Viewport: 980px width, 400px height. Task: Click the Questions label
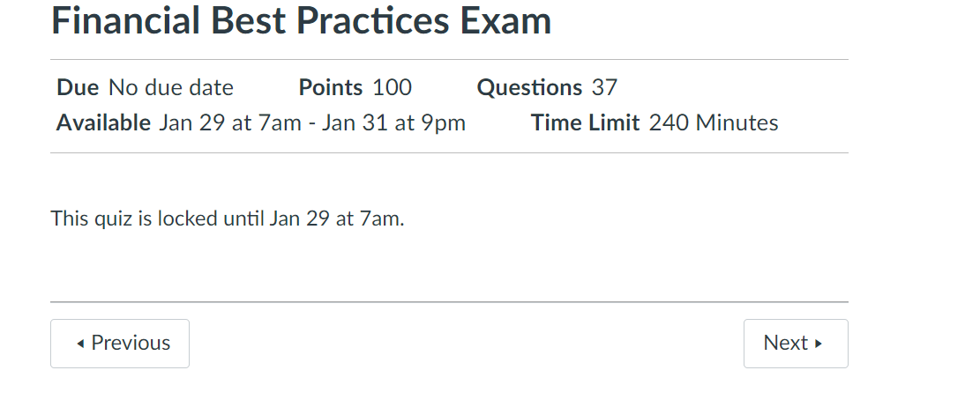point(529,88)
